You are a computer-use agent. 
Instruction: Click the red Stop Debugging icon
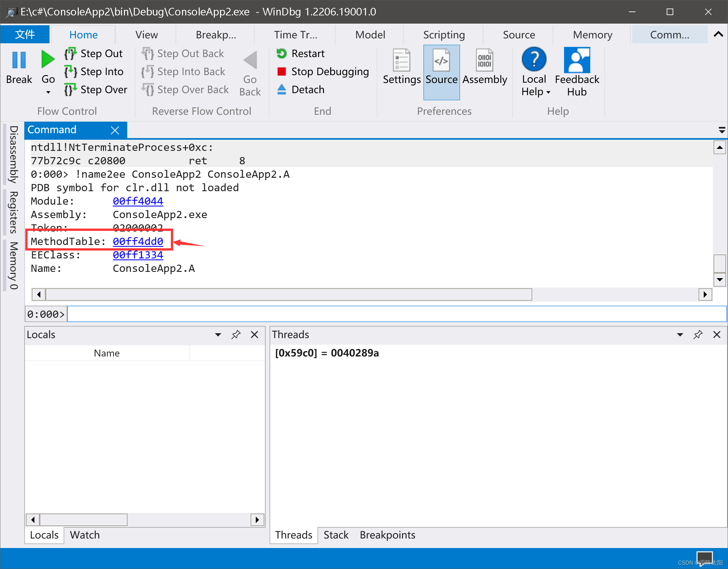(282, 72)
